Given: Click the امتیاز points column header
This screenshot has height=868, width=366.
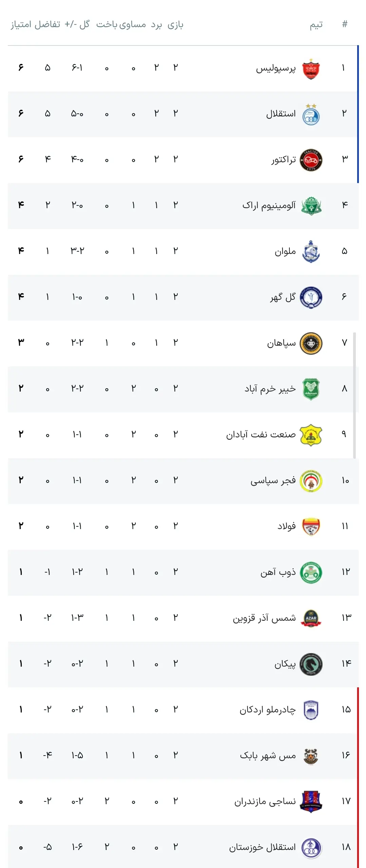Looking at the screenshot, I should 21,24.
